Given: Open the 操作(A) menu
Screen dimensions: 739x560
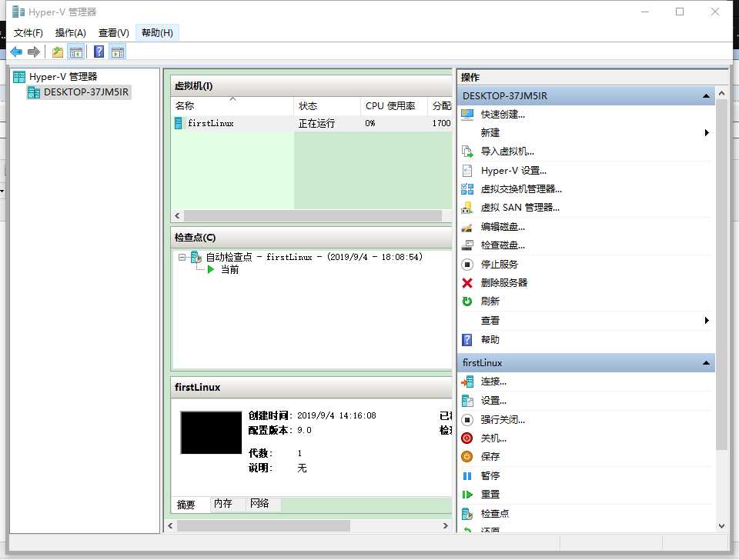Looking at the screenshot, I should (x=71, y=33).
